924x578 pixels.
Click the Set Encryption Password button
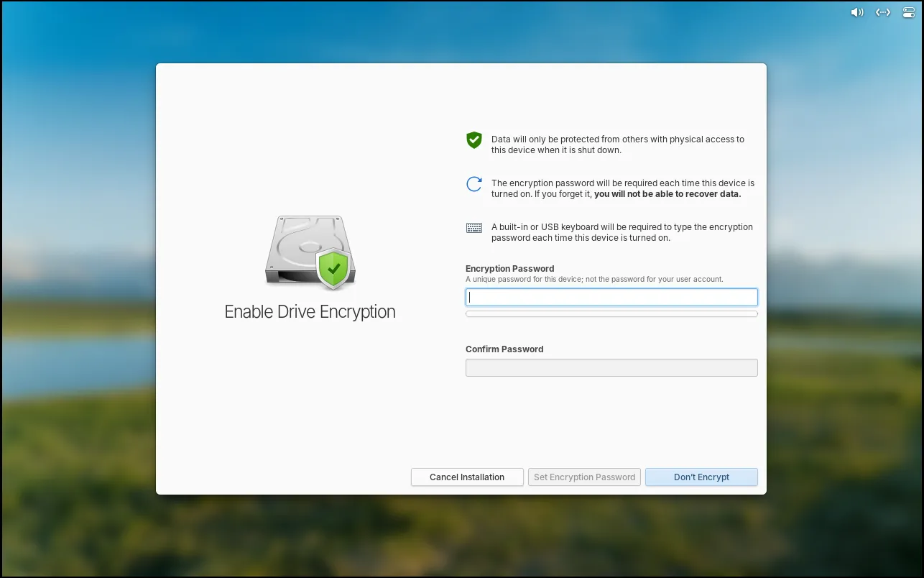584,477
